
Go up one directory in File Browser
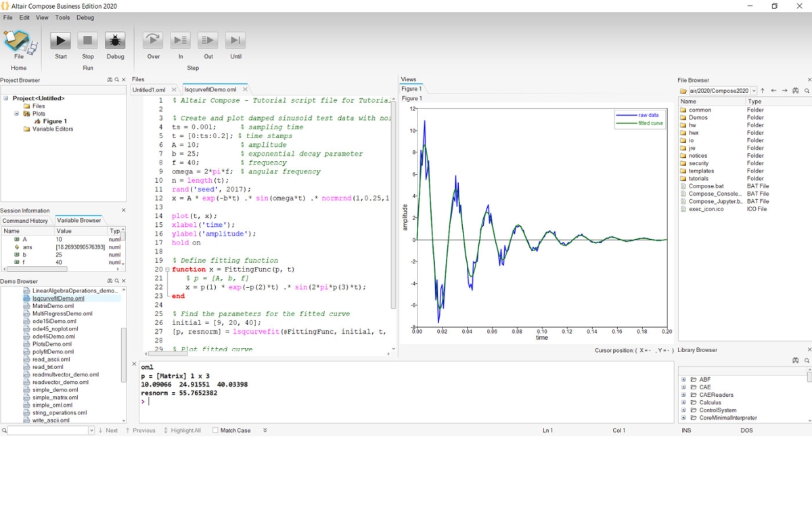point(763,91)
